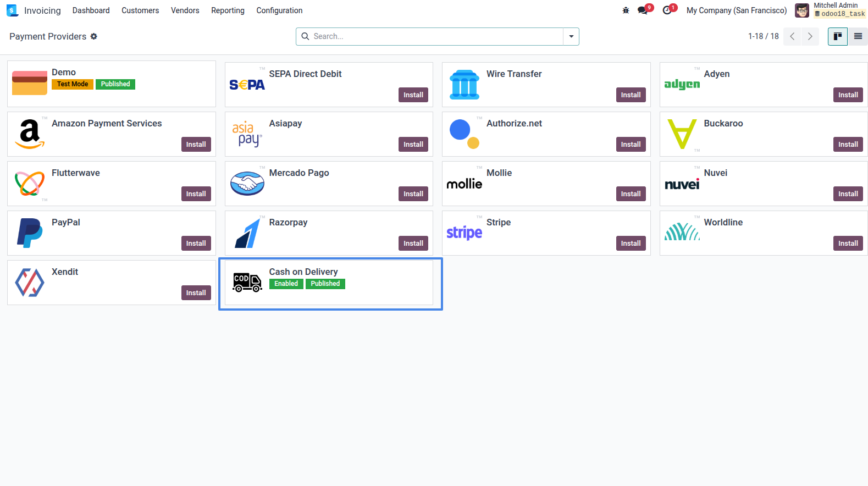This screenshot has width=868, height=486.
Task: Click the Cash on Delivery 'Published' badge
Action: tap(325, 284)
